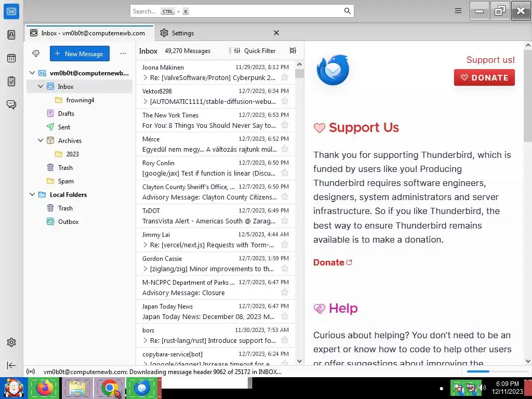Open the Start menu Santa icon
Image resolution: width=532 pixels, height=399 pixels.
click(x=14, y=388)
